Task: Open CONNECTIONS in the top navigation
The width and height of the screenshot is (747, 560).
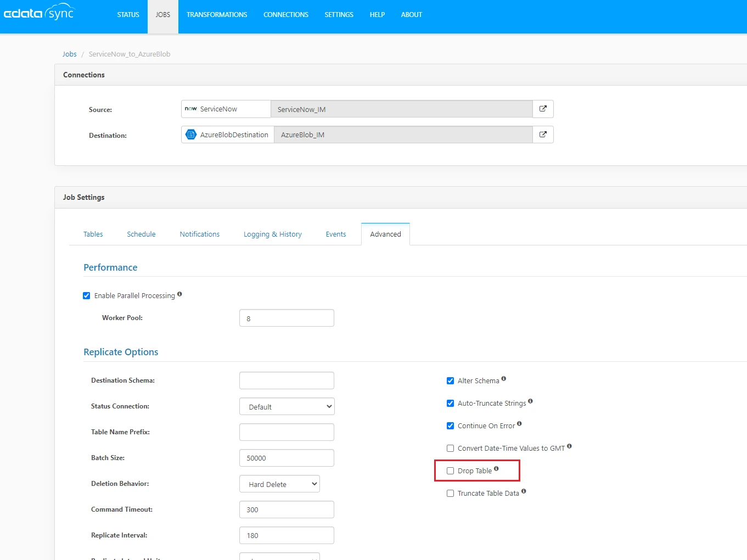Action: 286,15
